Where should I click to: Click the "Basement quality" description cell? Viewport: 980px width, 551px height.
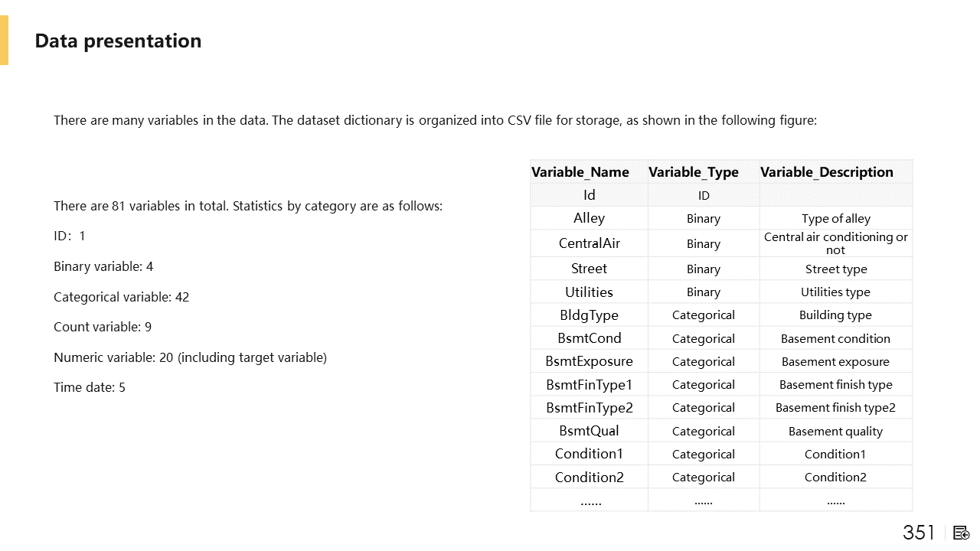835,431
